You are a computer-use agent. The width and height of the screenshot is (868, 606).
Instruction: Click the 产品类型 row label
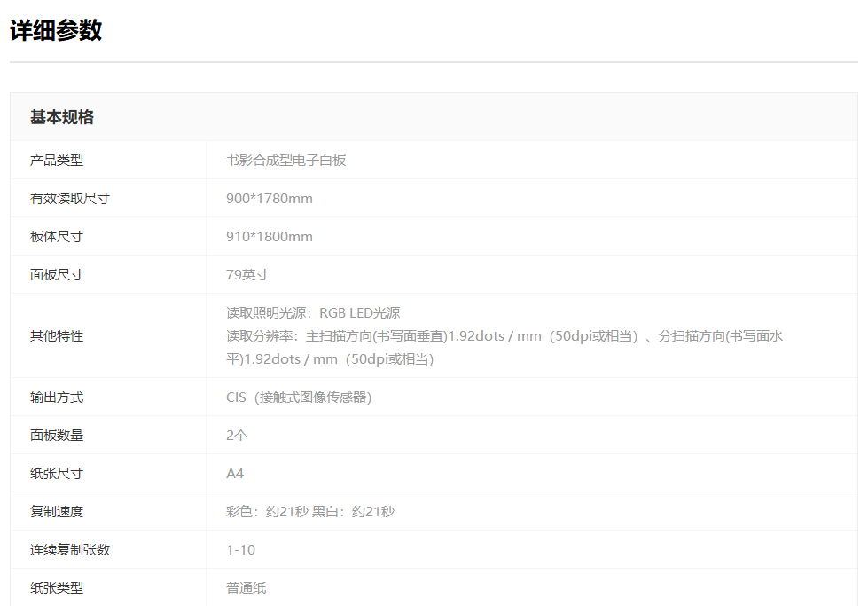(x=57, y=161)
